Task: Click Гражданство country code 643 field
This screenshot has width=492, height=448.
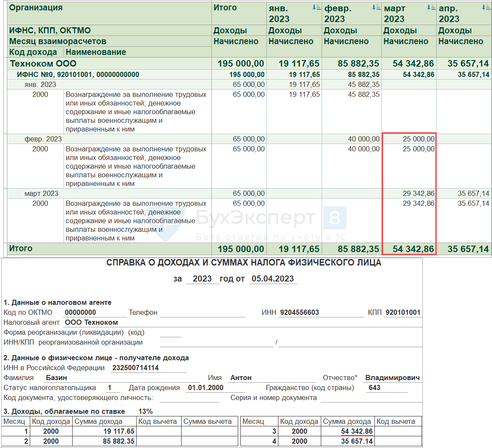Action: pyautogui.click(x=374, y=387)
